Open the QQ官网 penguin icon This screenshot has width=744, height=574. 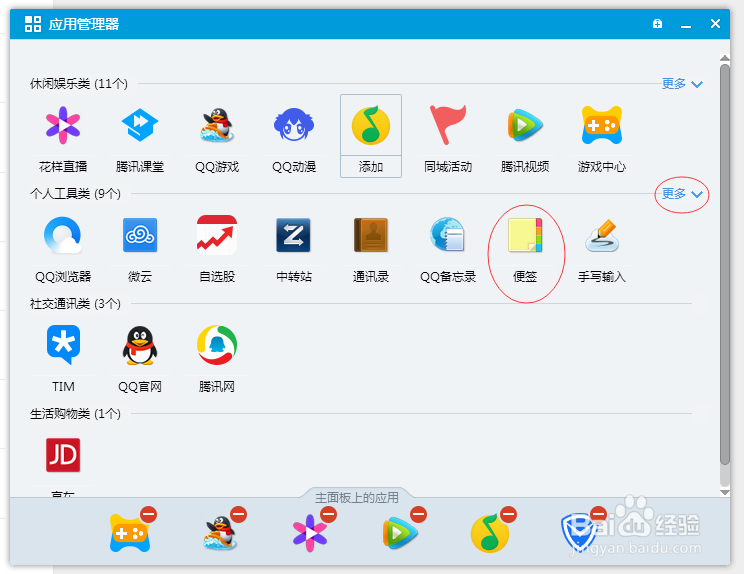(140, 345)
